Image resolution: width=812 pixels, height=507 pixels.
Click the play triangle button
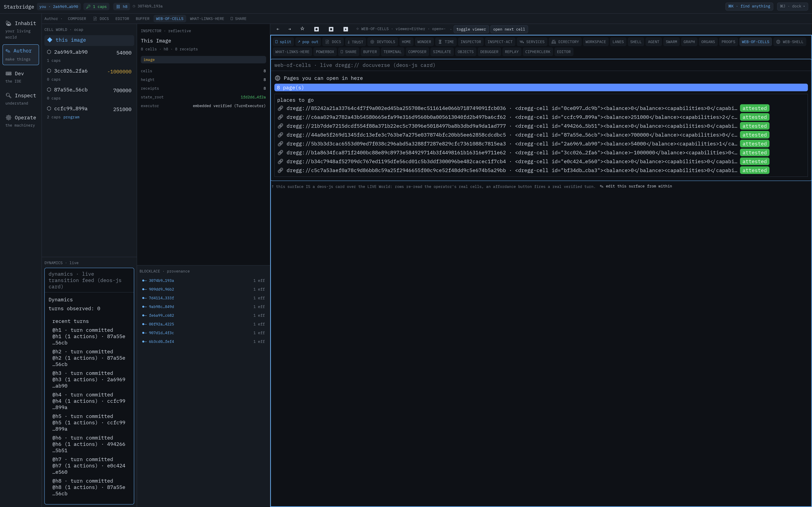pos(346,29)
